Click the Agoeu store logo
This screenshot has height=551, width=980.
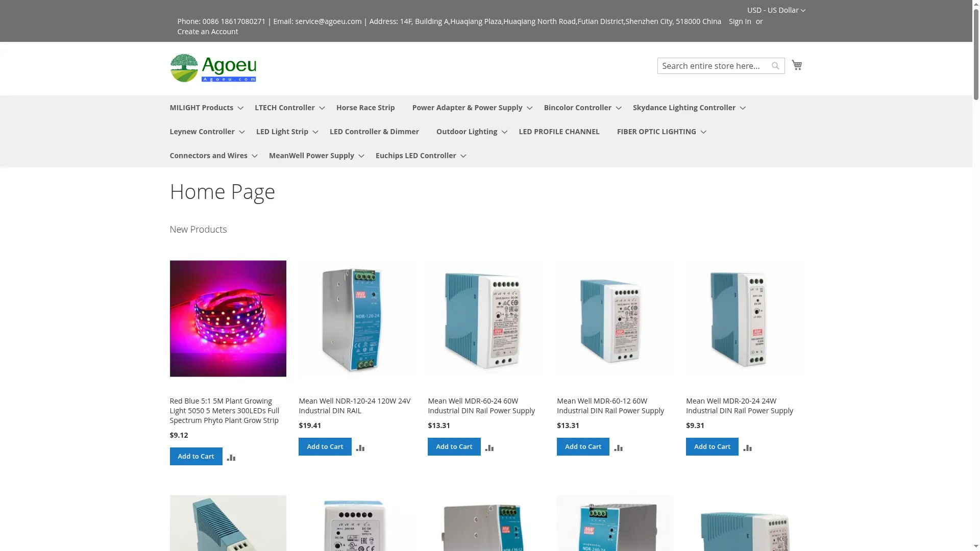(x=213, y=68)
